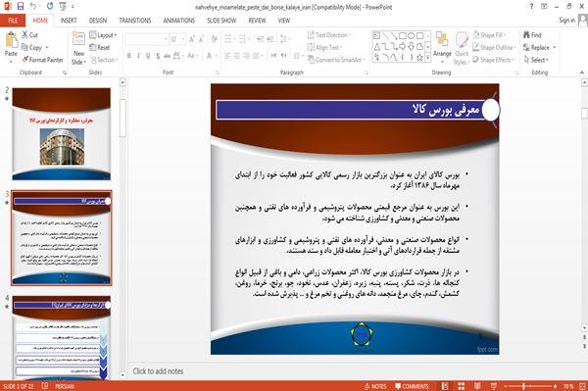588x391 pixels.
Task: Toggle Strikethrough formatting
Action: tap(168, 56)
